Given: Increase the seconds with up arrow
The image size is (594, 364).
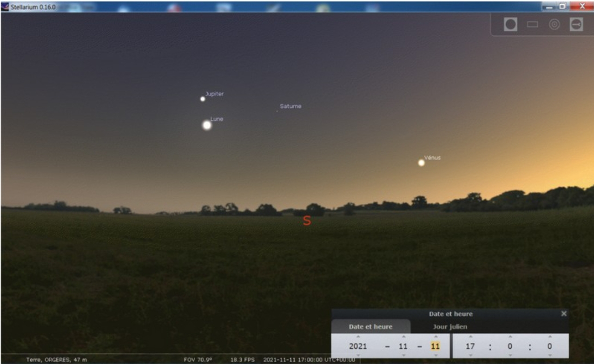Looking at the screenshot, I should pos(550,337).
